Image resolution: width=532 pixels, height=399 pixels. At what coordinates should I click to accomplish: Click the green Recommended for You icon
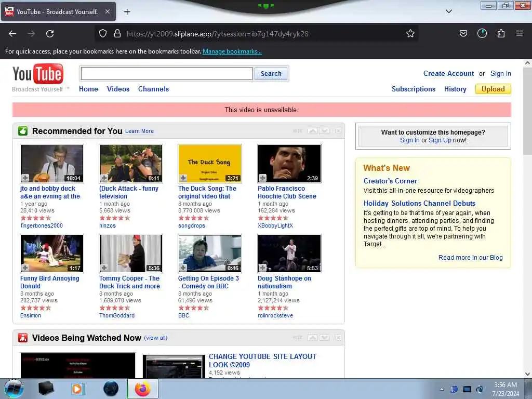click(23, 131)
